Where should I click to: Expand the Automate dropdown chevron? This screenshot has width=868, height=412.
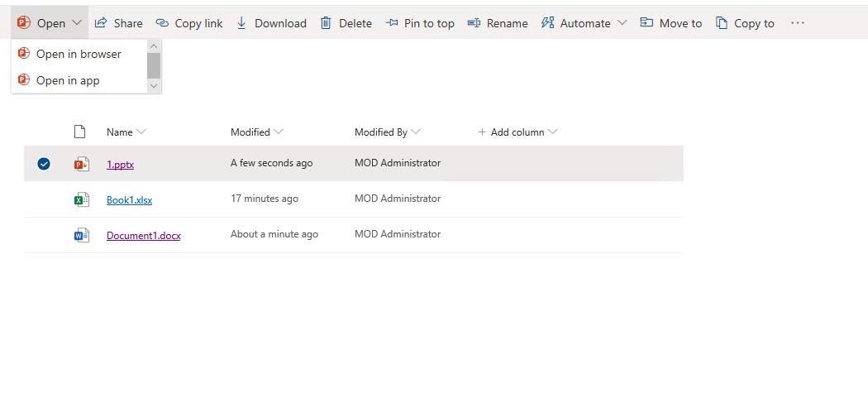coord(622,22)
